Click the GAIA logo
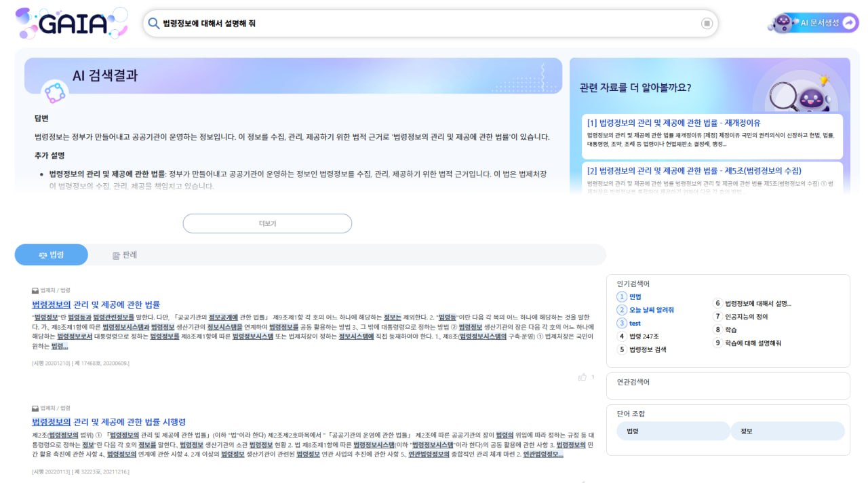Viewport: 868px width, 483px height. point(71,24)
